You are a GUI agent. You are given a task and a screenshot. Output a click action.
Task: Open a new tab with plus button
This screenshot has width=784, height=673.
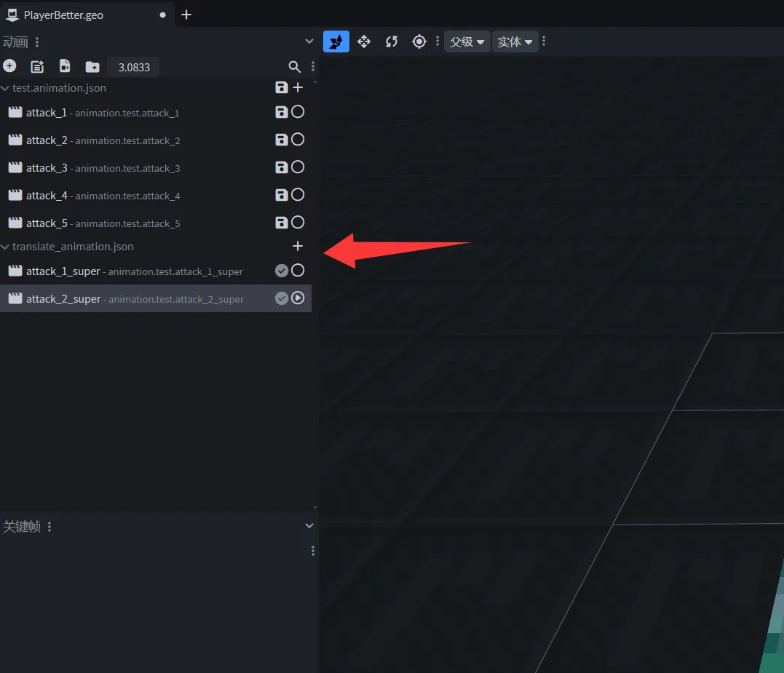tap(186, 15)
